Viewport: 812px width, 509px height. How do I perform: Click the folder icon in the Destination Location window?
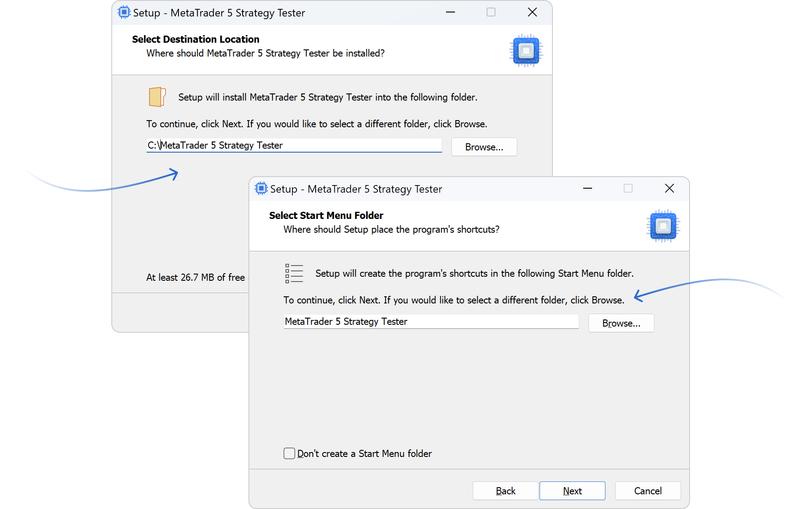(x=157, y=97)
